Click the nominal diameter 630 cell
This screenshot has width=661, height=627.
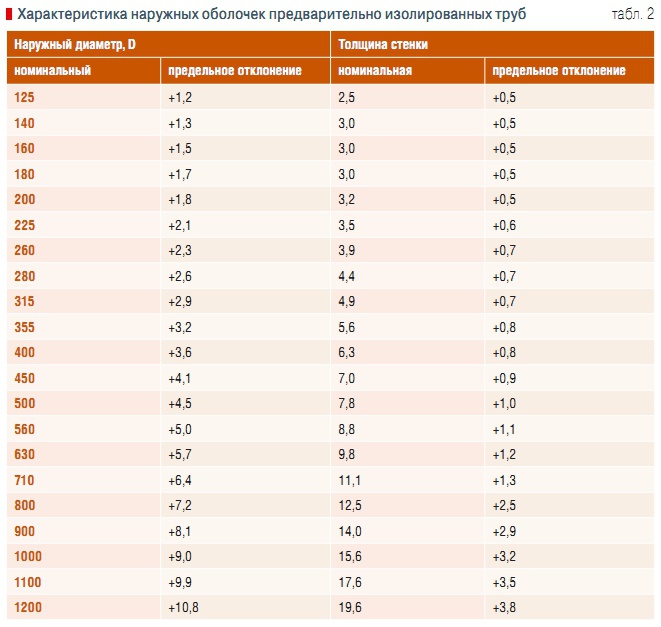25,455
